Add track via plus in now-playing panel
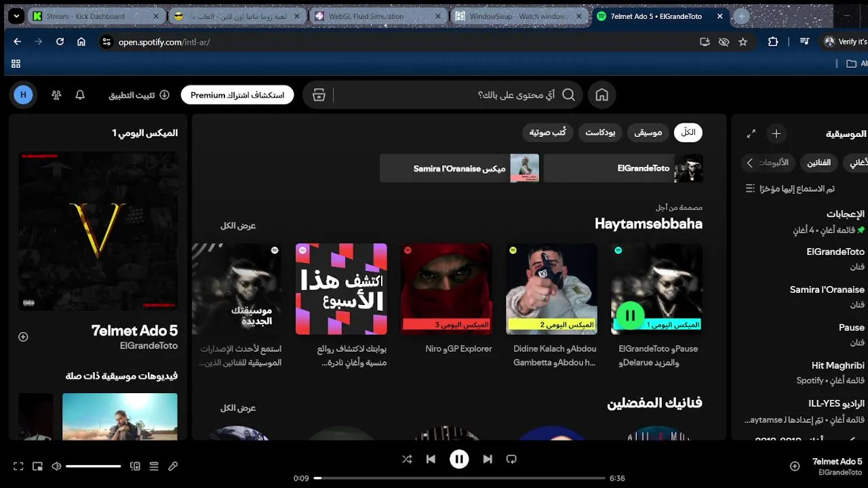The image size is (868, 488). (x=23, y=337)
